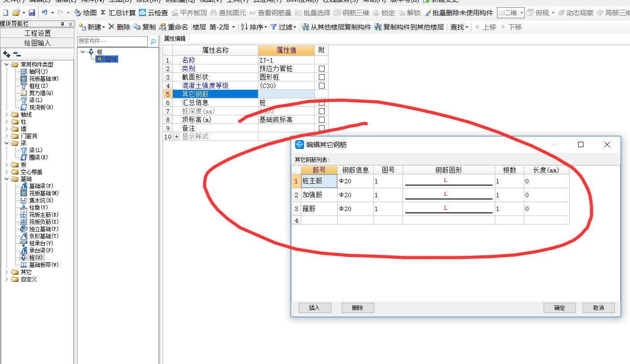Click 取消 in the 编辑其它钢筋 dialog
The image size is (630, 364).
pyautogui.click(x=599, y=308)
